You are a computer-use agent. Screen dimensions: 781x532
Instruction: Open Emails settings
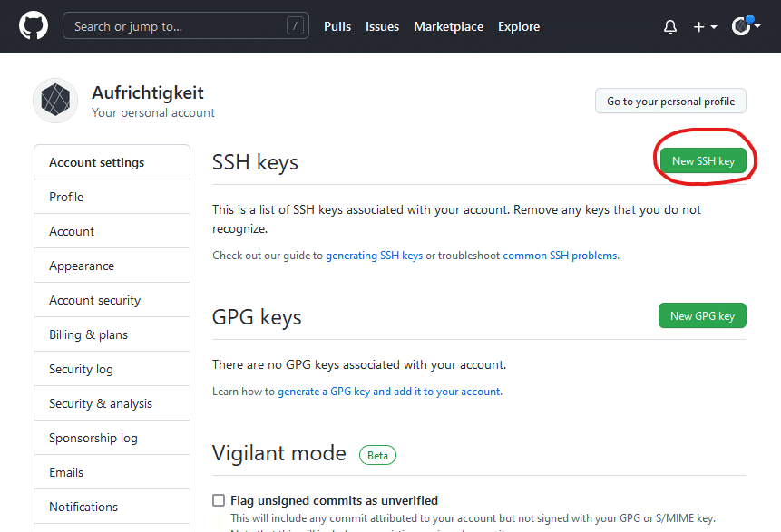[112, 472]
